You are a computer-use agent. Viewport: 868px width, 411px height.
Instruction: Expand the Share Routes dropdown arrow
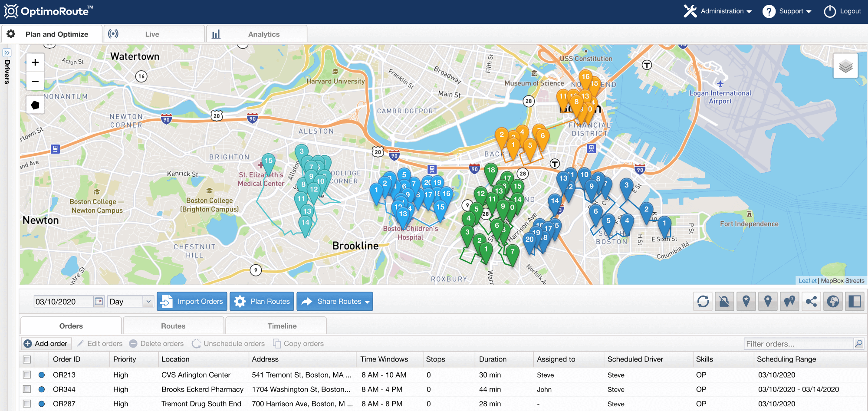(367, 301)
